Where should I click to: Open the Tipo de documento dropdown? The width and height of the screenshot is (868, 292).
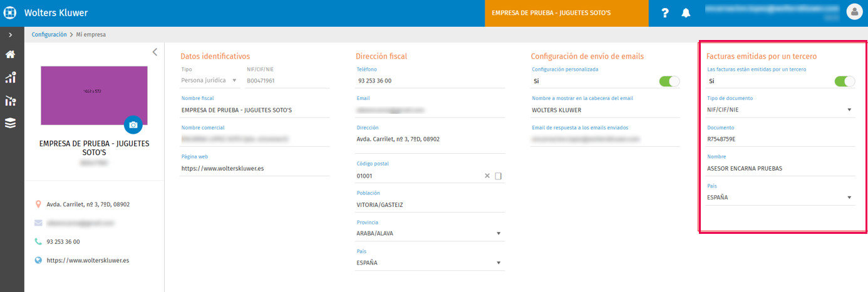point(780,110)
